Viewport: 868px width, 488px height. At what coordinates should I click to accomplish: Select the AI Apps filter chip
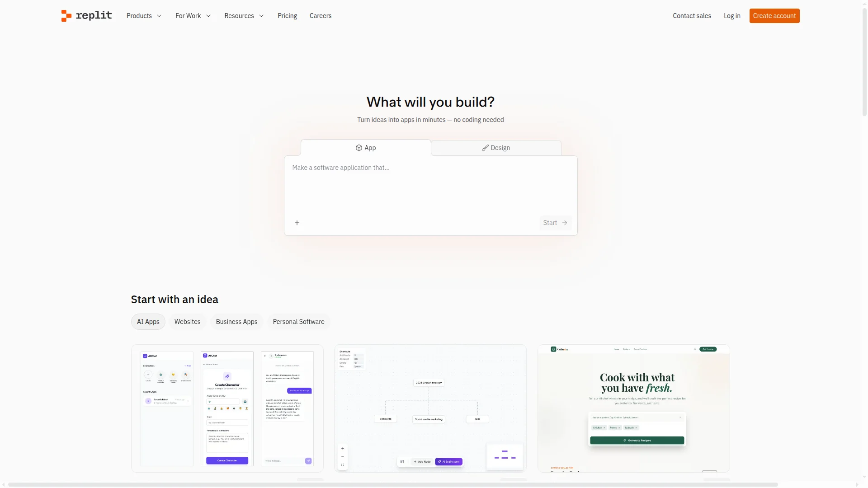pos(148,321)
